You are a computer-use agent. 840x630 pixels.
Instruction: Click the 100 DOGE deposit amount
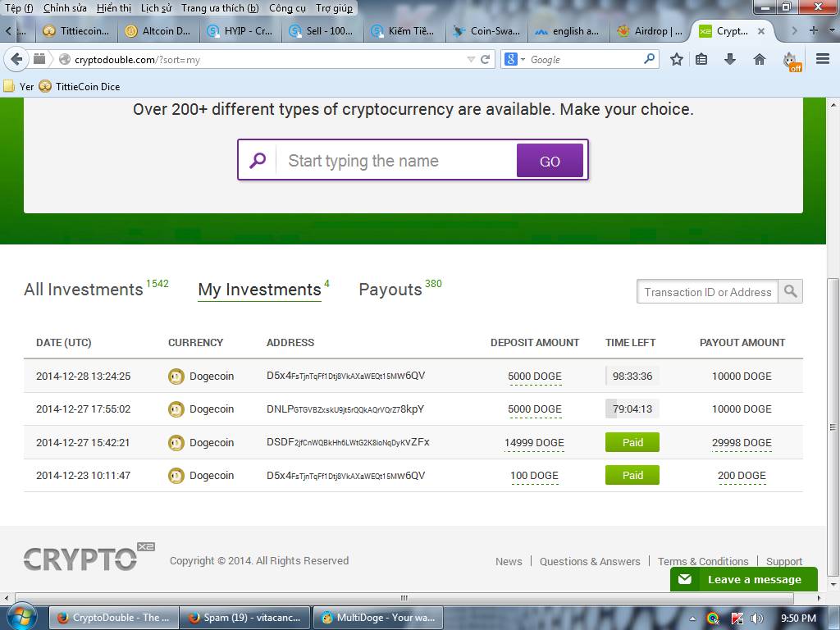click(x=534, y=476)
